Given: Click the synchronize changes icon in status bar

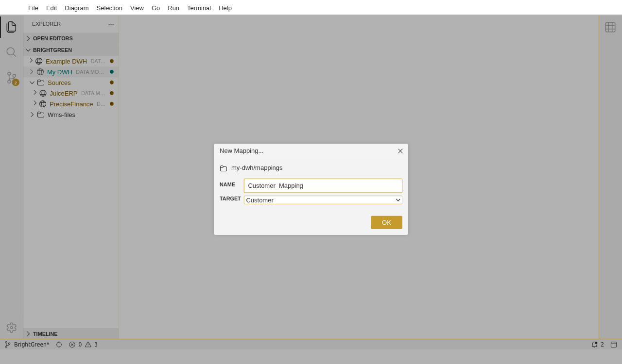Looking at the screenshot, I should [x=59, y=345].
